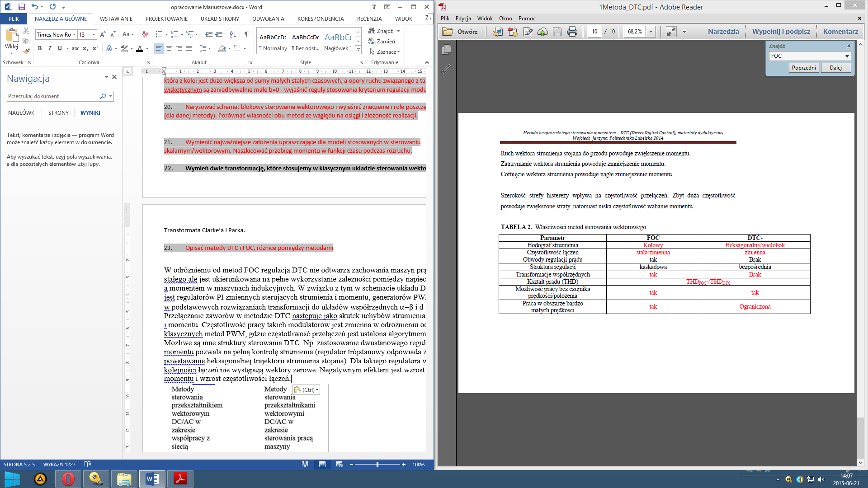
Task: Click the full-screen read mode icon in Reader
Action: pyautogui.click(x=671, y=32)
